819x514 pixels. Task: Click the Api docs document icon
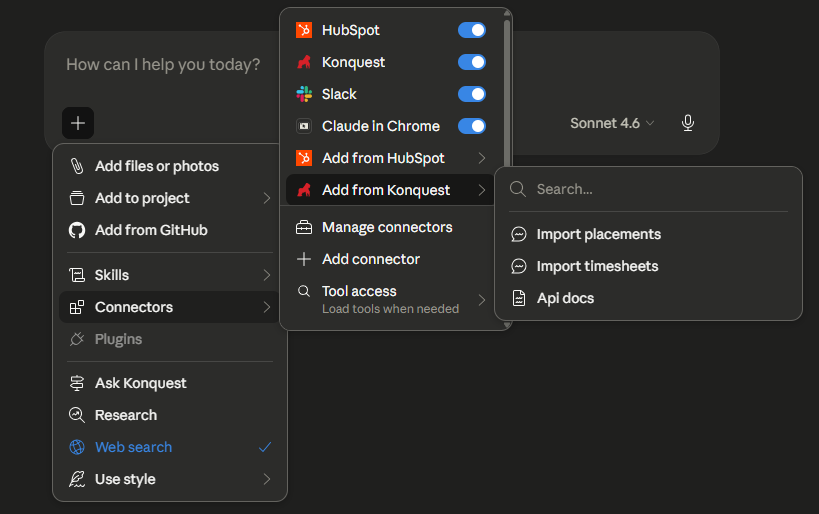(519, 298)
